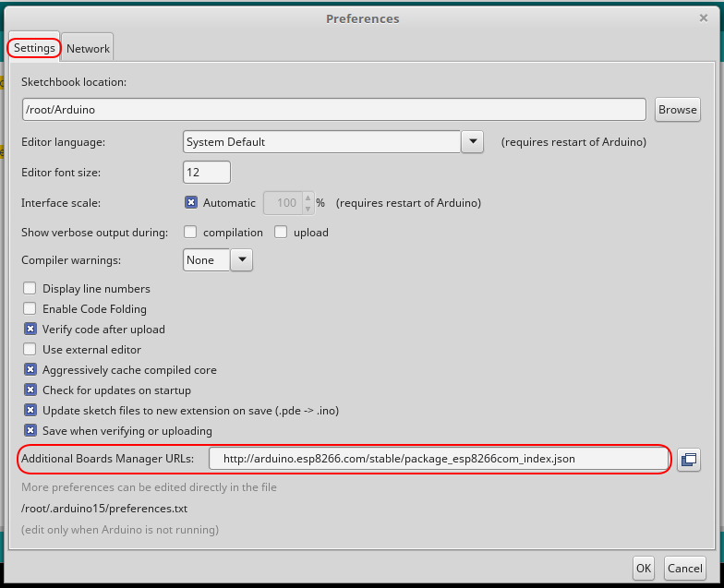Increase interface scale with the up arrow
The width and height of the screenshot is (724, 588).
coord(308,198)
